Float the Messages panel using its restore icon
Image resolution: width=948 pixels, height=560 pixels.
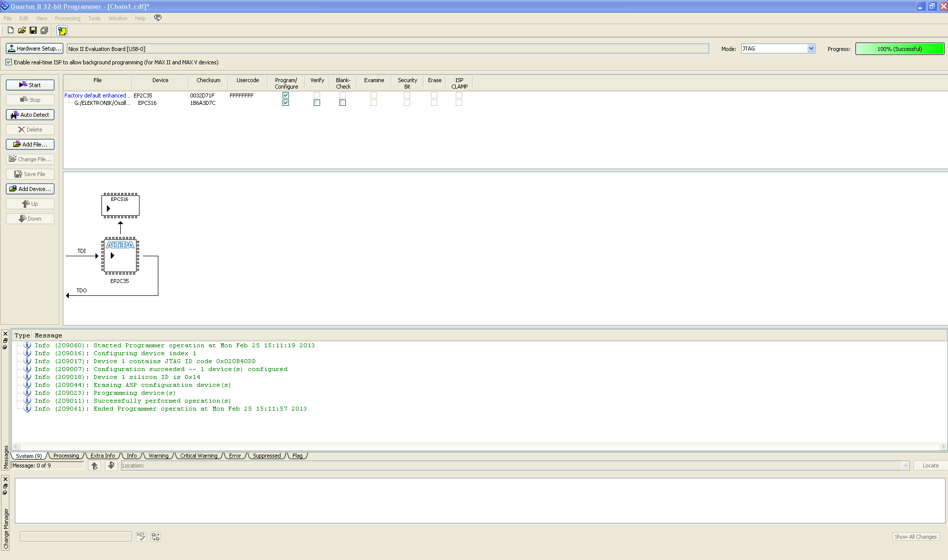pyautogui.click(x=5, y=340)
